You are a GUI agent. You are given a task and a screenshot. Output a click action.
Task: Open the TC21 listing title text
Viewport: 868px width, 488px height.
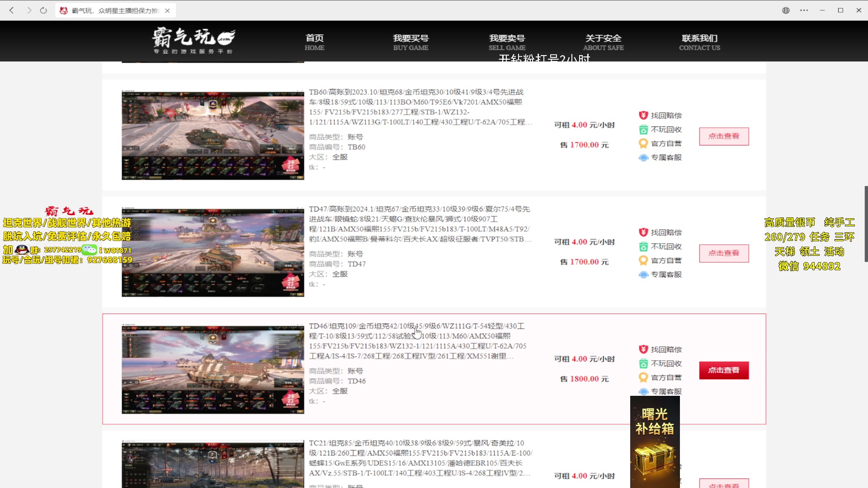[420, 458]
